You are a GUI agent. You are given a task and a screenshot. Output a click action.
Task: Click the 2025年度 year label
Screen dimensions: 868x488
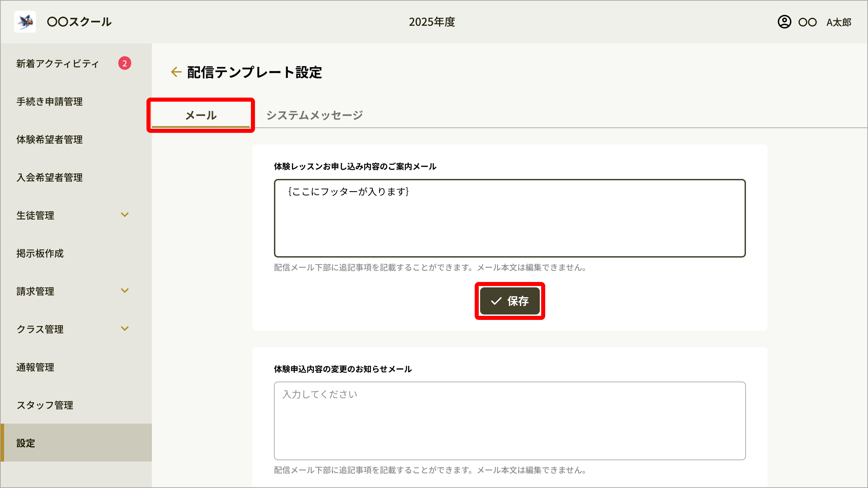pyautogui.click(x=432, y=22)
